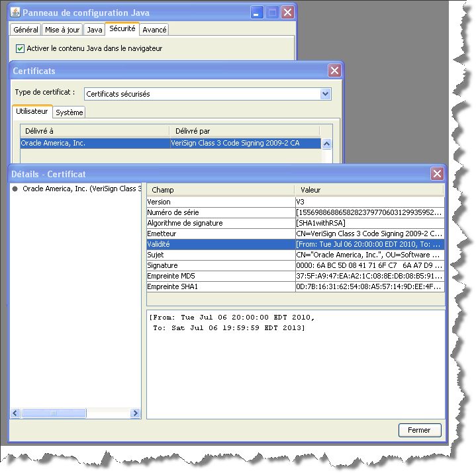
Task: Click the CN=VeriSign Class 3 issuer value cell
Action: click(x=370, y=234)
